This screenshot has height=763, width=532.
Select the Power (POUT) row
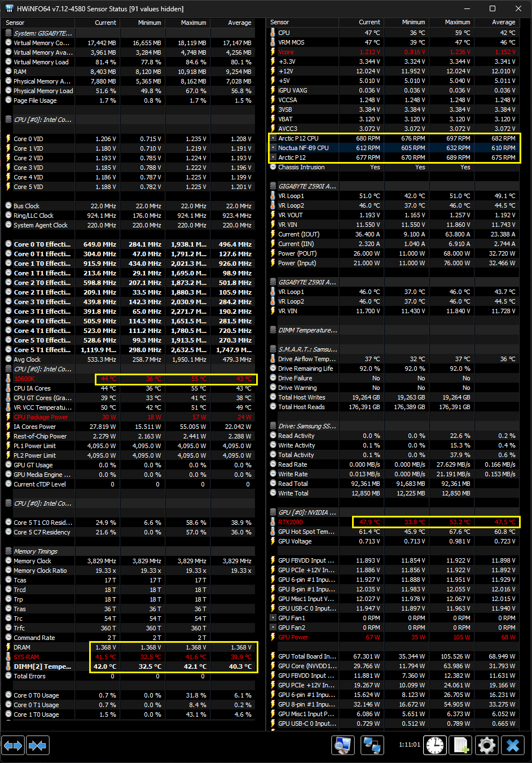pyautogui.click(x=393, y=253)
